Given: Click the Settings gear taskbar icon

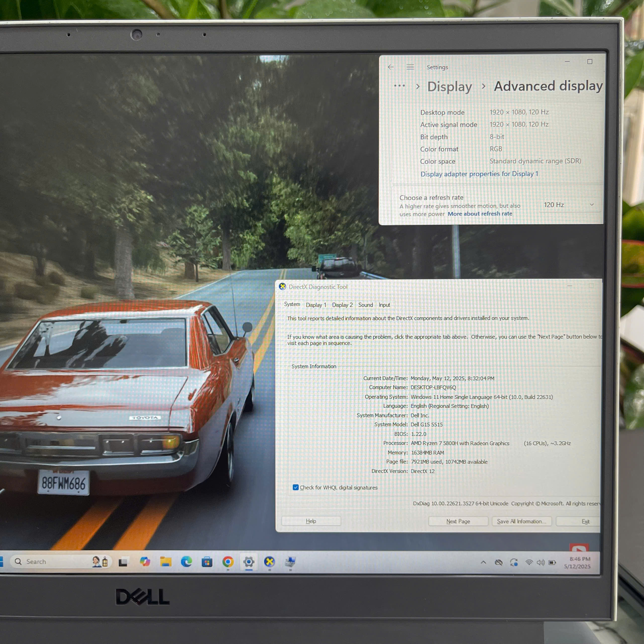Looking at the screenshot, I should [249, 562].
